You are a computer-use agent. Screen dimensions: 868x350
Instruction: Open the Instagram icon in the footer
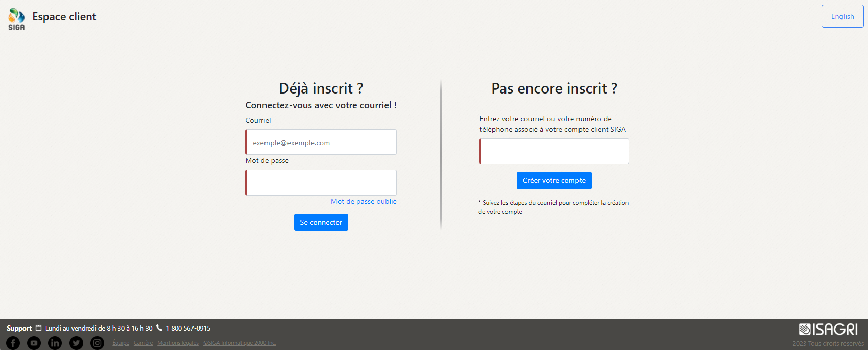(97, 343)
